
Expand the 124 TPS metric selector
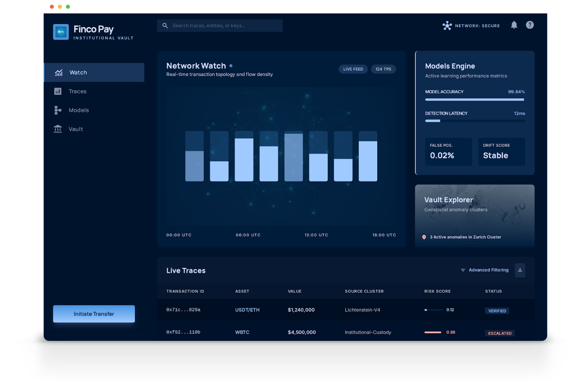(x=383, y=69)
